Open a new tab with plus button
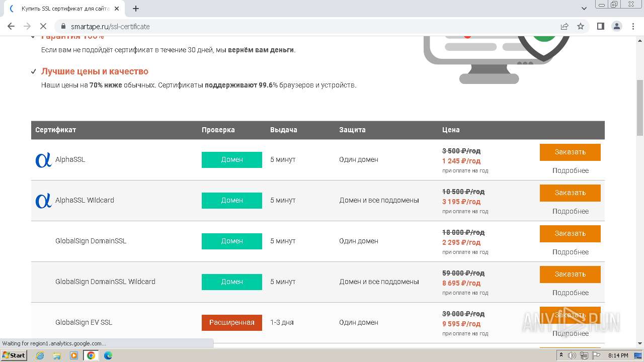 point(136,9)
